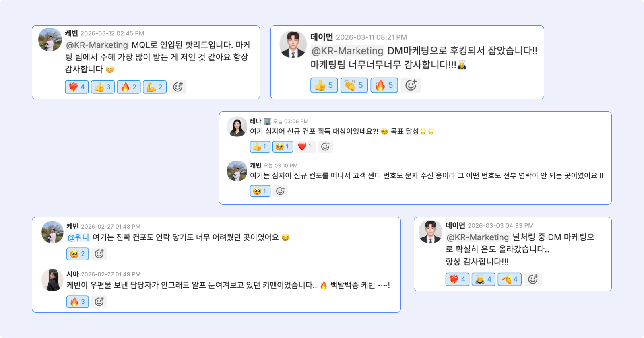Viewport: 644px width, 338px height.
Task: Open the @KR-Marketing mention in Kevin's MQL message
Action: (x=97, y=45)
